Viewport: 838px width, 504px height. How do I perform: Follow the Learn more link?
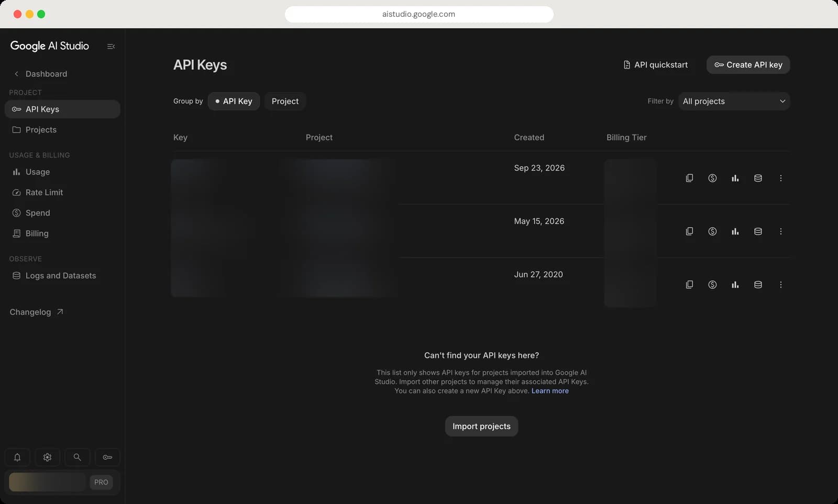(550, 391)
